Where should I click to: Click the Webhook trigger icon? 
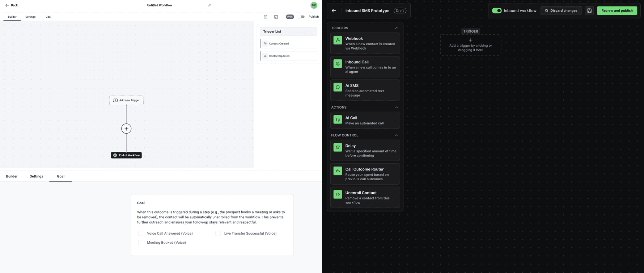coord(338,40)
